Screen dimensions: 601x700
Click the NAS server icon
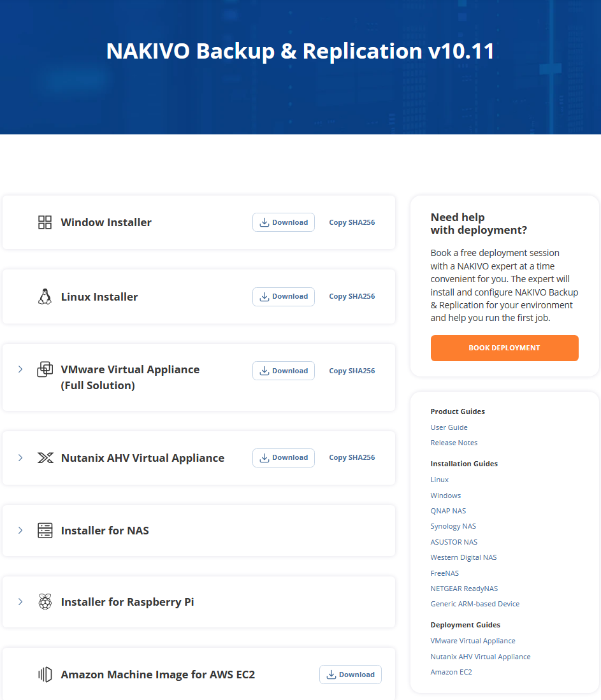[x=45, y=531]
